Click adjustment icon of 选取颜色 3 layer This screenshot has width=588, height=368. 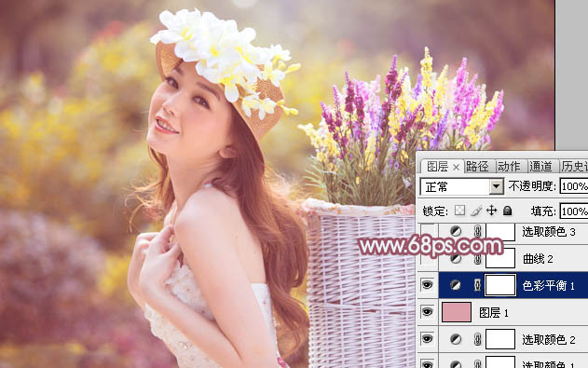click(x=456, y=232)
